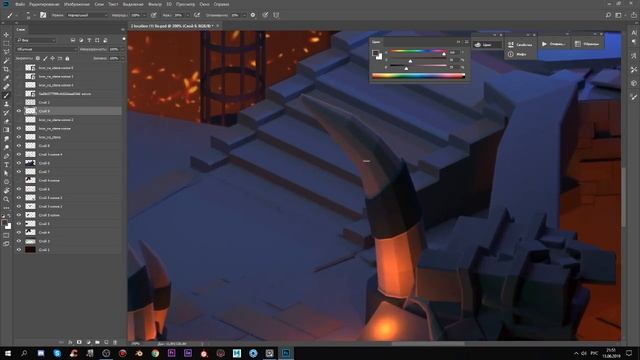Select the Rectangular Marquee tool
The image size is (640, 360).
point(6,44)
